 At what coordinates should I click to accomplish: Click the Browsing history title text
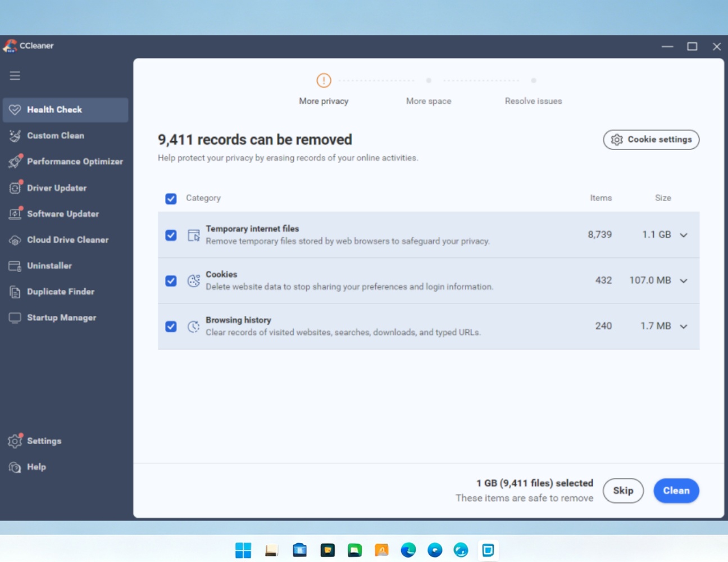point(238,320)
